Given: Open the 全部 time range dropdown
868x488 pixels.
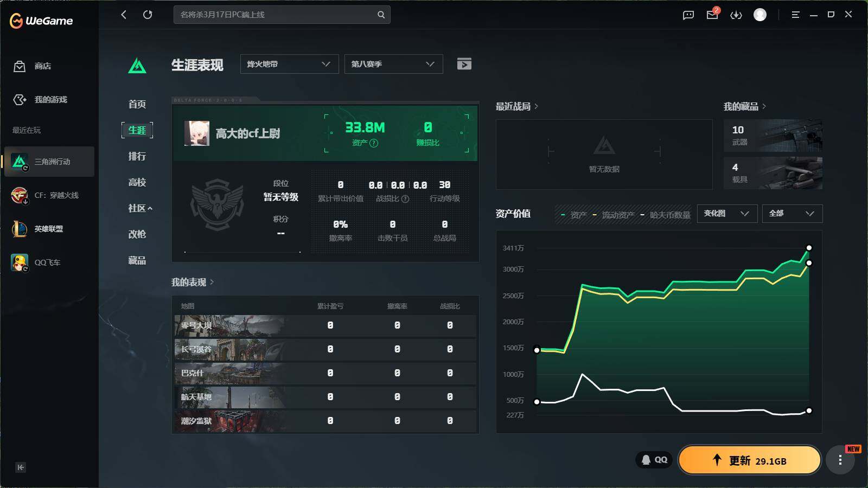Looking at the screenshot, I should [792, 213].
